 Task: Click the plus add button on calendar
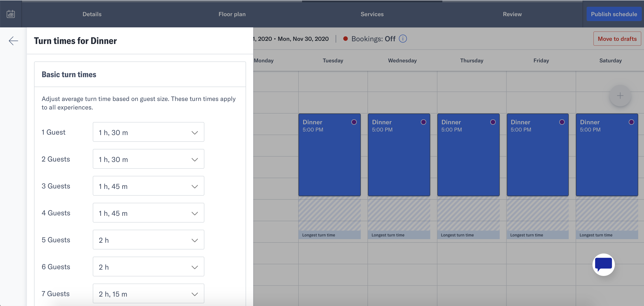click(x=620, y=96)
